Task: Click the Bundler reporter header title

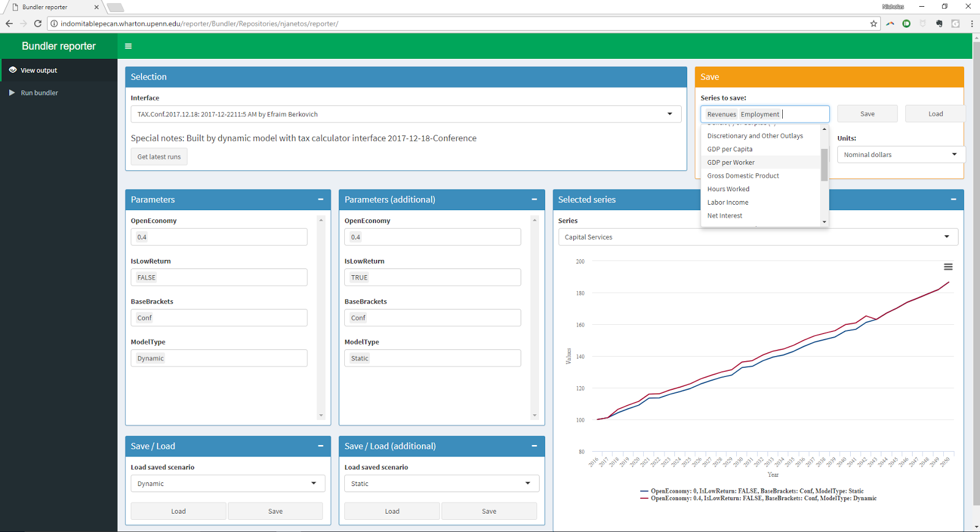Action: point(59,46)
